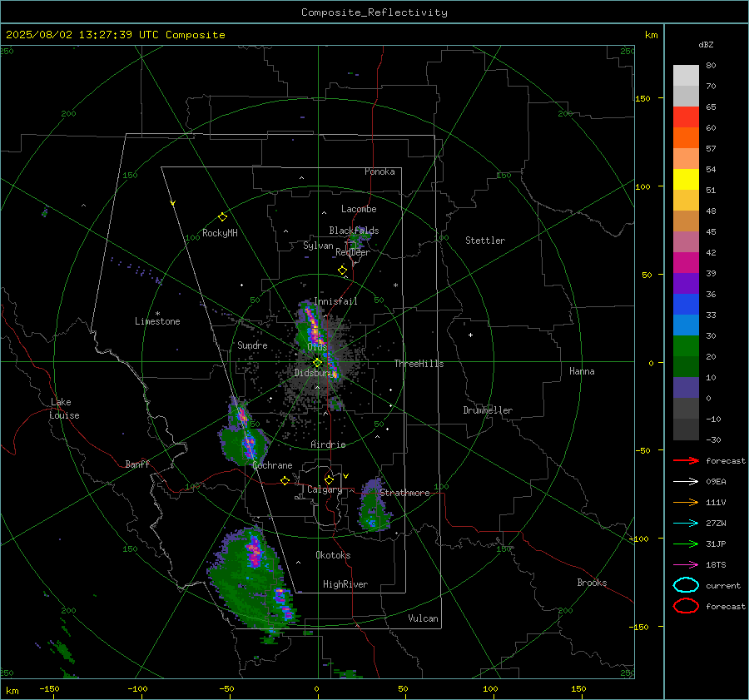The width and height of the screenshot is (749, 700).
Task: Click the Lacombe city label
Action: pyautogui.click(x=359, y=209)
